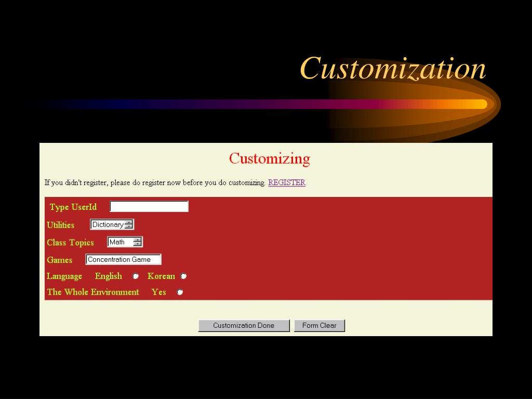Click the Customization slide title
Image resolution: width=532 pixels, height=399 pixels.
(x=393, y=69)
